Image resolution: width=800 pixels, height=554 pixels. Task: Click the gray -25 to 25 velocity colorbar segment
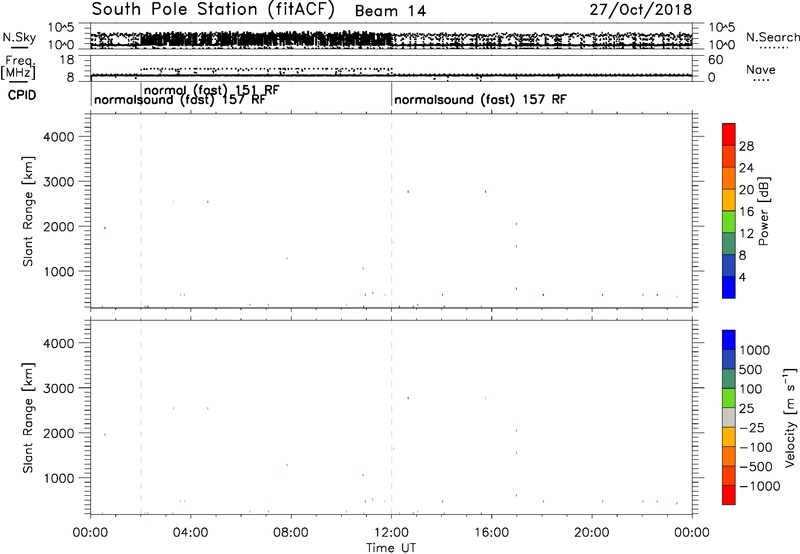(729, 418)
